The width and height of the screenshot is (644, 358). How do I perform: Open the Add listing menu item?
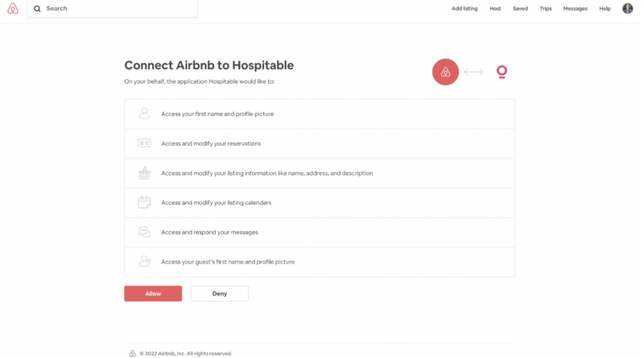[x=464, y=9]
